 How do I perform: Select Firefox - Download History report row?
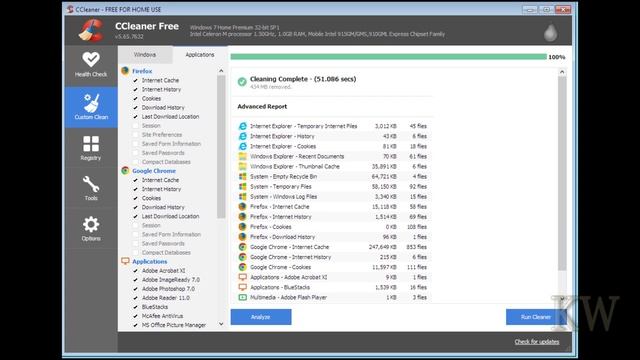click(332, 237)
